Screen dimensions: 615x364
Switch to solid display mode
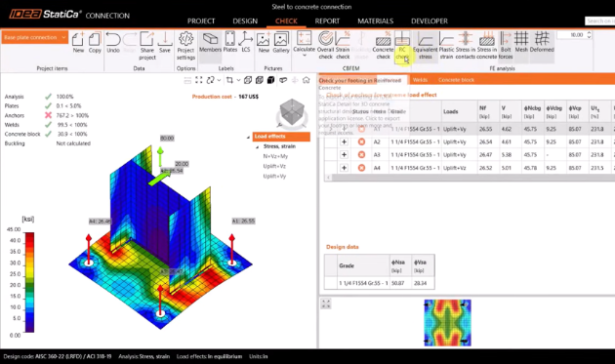point(270,80)
